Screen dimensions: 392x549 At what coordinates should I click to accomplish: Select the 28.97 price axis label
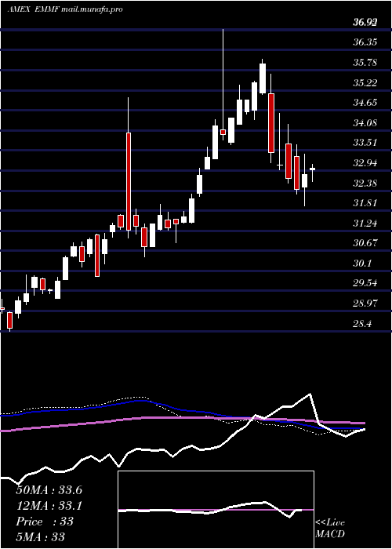[365, 303]
